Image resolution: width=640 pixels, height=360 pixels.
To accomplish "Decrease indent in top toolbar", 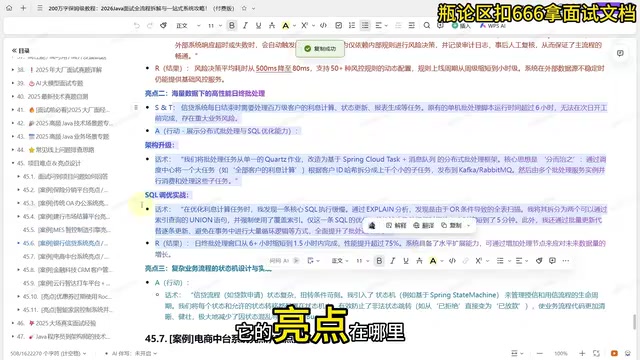I will pyautogui.click(x=398, y=25).
